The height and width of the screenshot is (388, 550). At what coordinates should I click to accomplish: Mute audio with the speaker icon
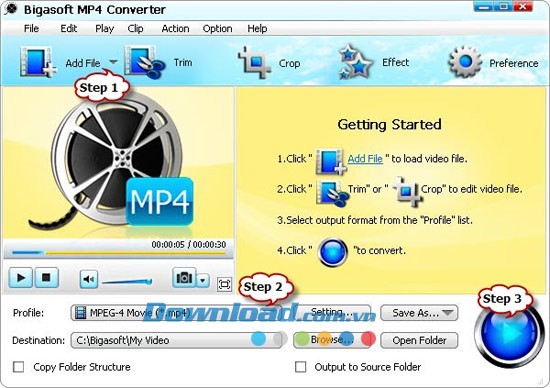click(x=89, y=279)
